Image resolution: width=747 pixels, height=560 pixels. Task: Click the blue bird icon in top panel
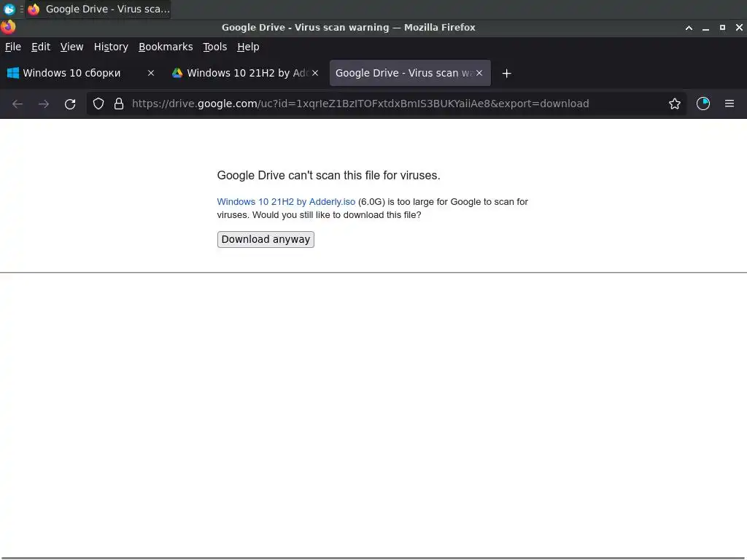click(9, 9)
